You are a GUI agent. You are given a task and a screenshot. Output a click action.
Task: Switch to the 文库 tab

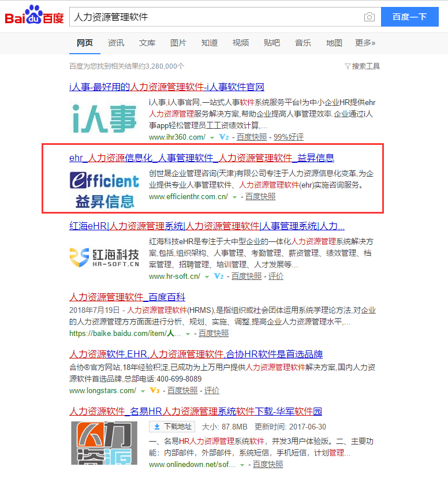(147, 43)
